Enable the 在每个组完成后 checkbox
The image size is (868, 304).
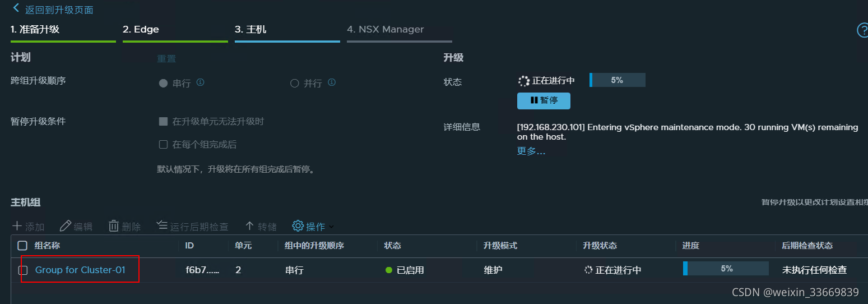164,144
